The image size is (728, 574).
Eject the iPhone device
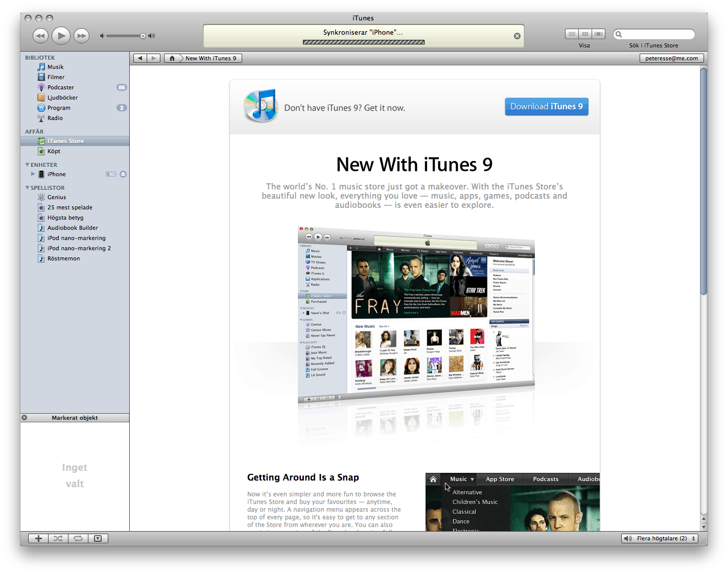(x=123, y=174)
